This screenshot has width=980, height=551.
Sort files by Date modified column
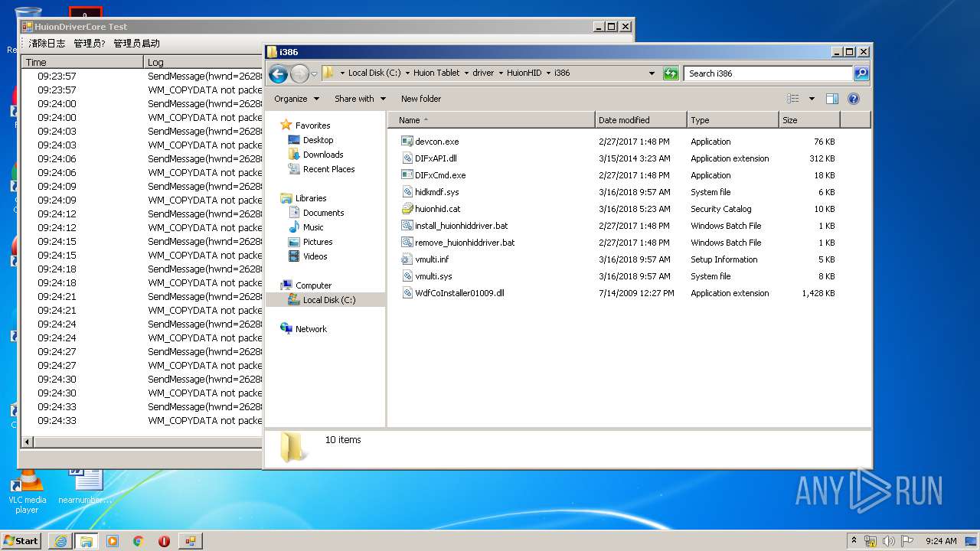click(641, 120)
